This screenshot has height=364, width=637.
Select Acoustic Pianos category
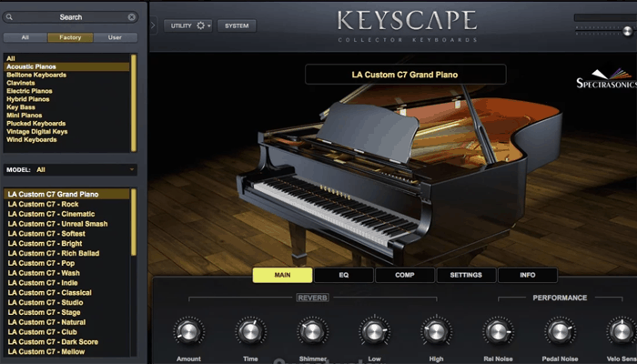coord(67,66)
